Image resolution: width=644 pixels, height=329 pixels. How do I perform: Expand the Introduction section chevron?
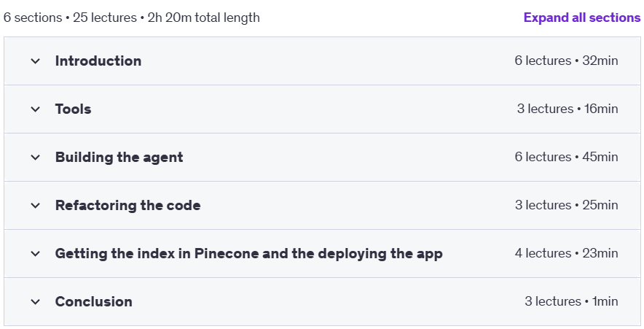pyautogui.click(x=35, y=61)
